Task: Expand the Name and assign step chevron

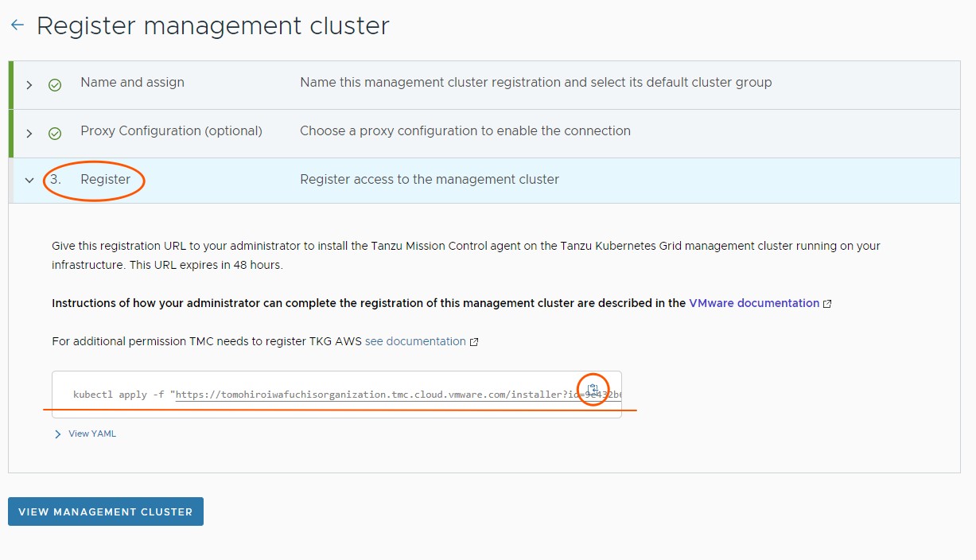Action: coord(29,84)
